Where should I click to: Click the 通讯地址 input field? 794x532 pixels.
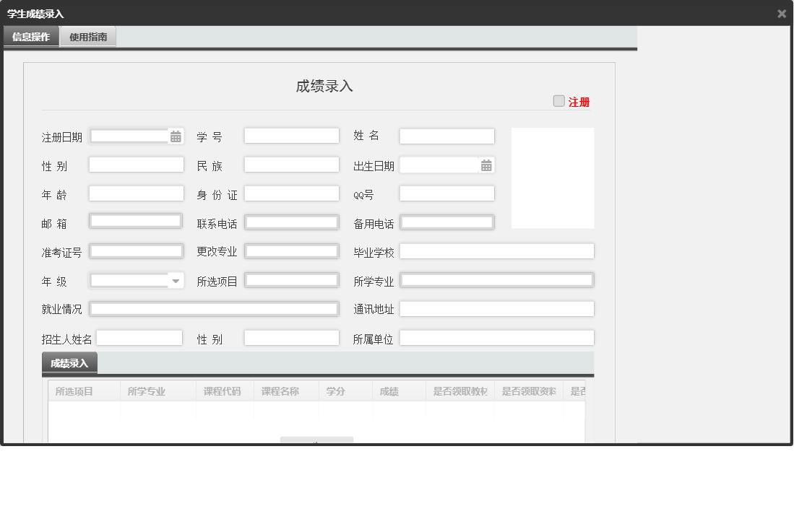coord(497,309)
